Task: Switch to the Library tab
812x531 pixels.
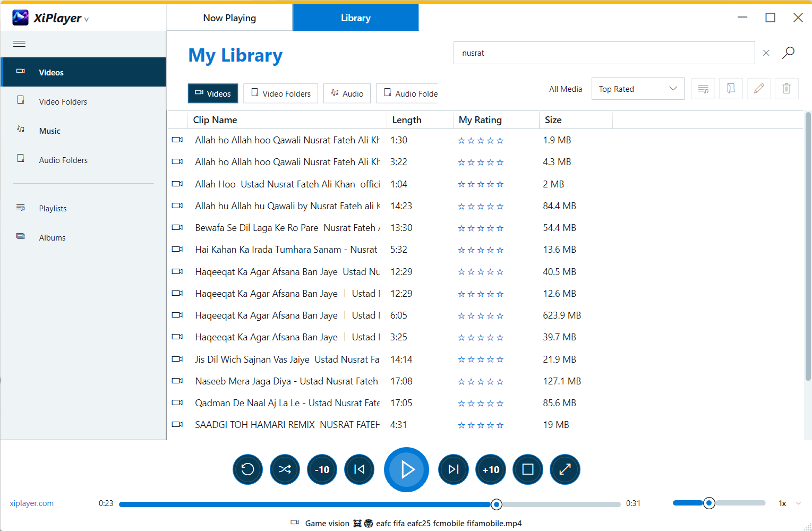Action: tap(355, 18)
